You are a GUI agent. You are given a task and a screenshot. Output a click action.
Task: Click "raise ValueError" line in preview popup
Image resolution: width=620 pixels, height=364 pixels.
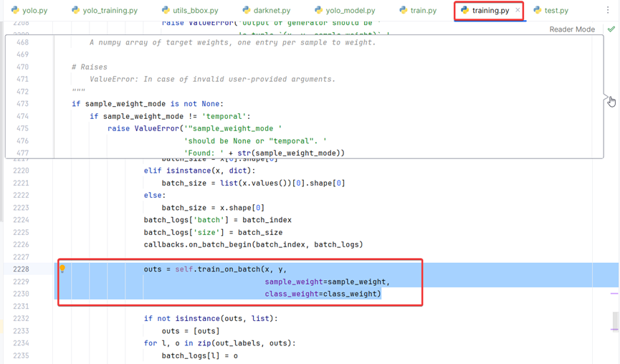(194, 129)
